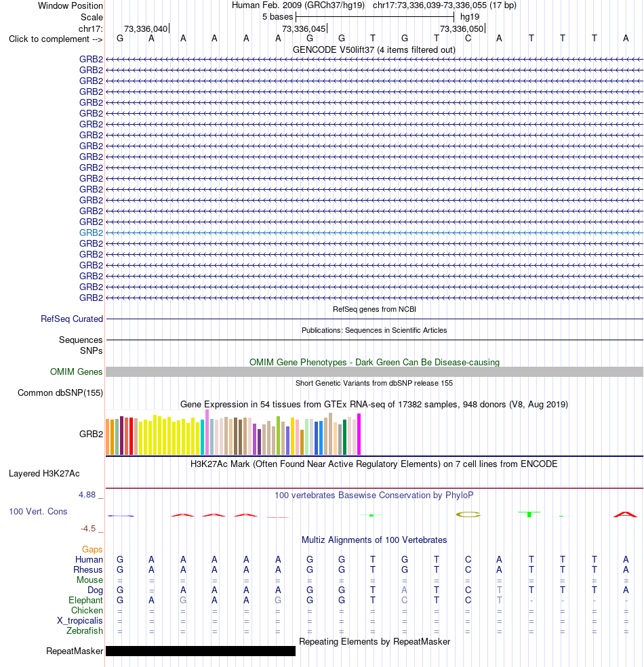Open the Publications: Sequences in Scientific Articles title
The image size is (644, 667).
[374, 330]
